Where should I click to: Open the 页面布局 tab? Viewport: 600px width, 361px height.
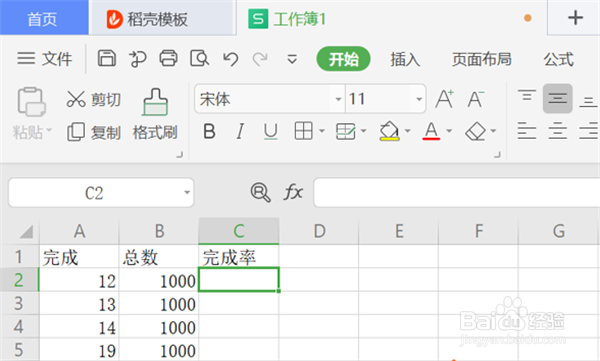point(481,59)
